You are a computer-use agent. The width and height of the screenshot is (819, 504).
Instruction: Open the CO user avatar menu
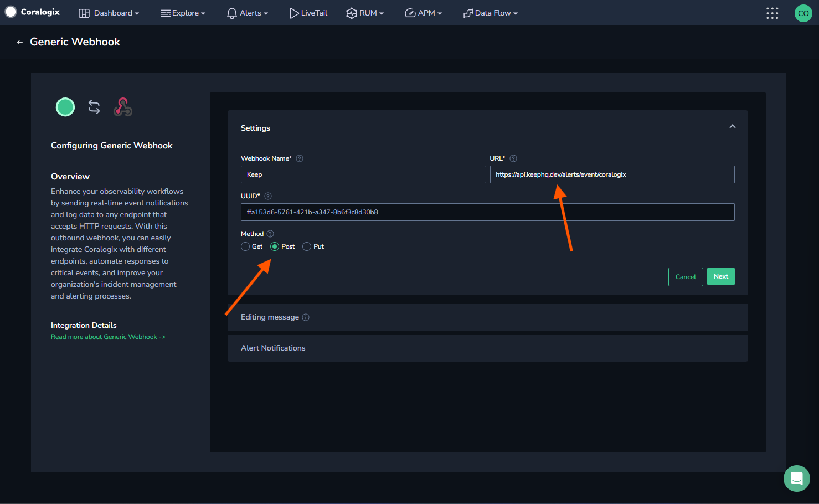[x=803, y=13]
